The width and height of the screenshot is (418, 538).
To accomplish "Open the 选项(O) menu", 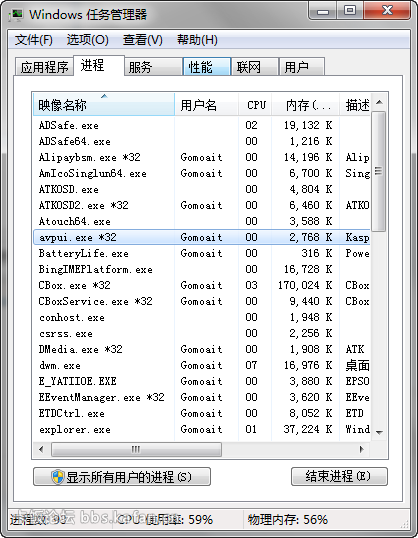I will pos(88,40).
